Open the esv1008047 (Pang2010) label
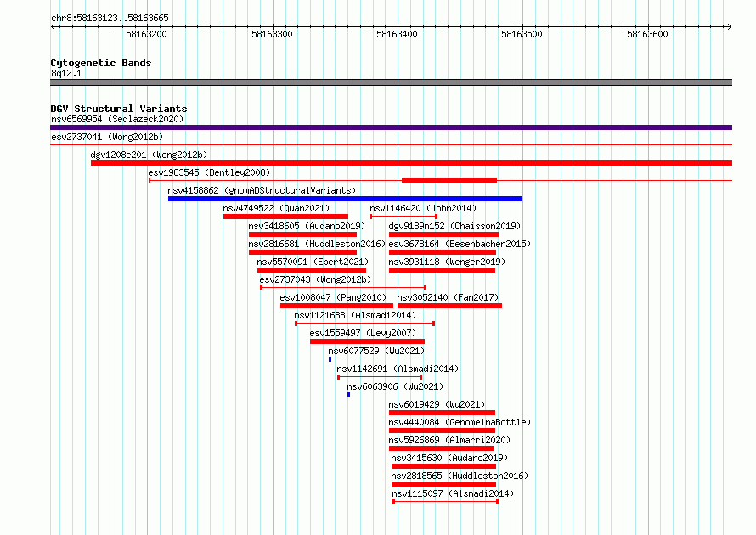 tap(333, 297)
